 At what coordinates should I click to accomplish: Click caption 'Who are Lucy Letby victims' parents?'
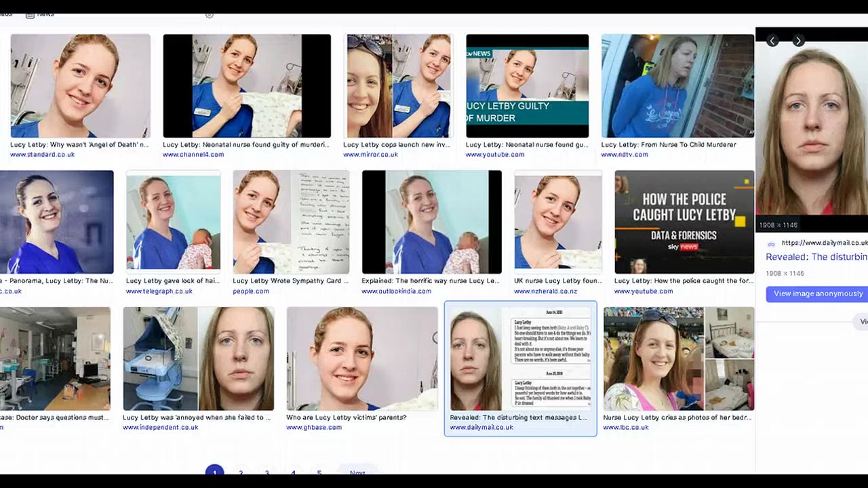click(347, 418)
